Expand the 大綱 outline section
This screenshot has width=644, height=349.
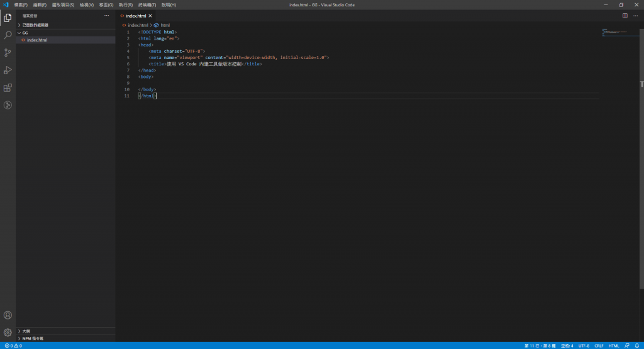(65, 331)
